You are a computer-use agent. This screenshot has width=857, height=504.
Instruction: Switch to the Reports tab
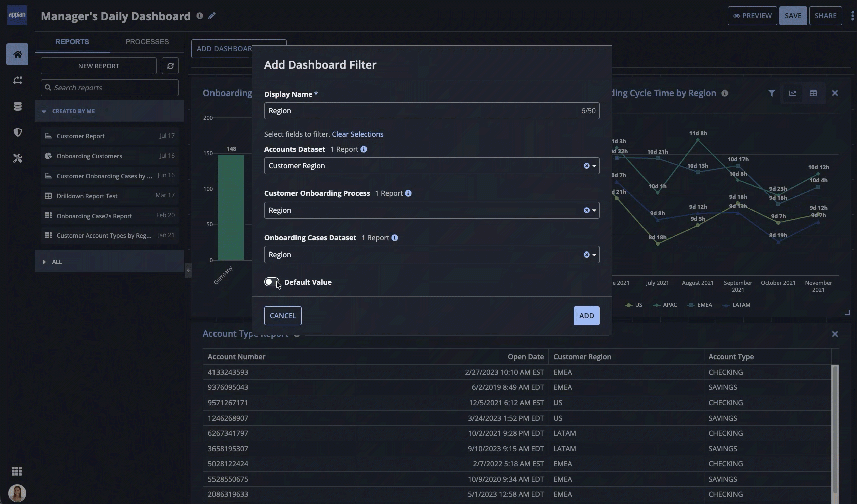(72, 42)
